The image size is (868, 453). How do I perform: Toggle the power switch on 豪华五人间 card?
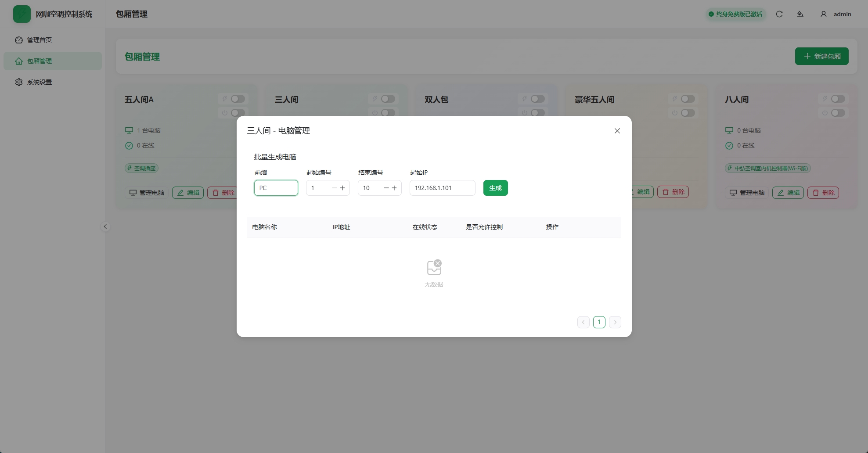coord(688,113)
